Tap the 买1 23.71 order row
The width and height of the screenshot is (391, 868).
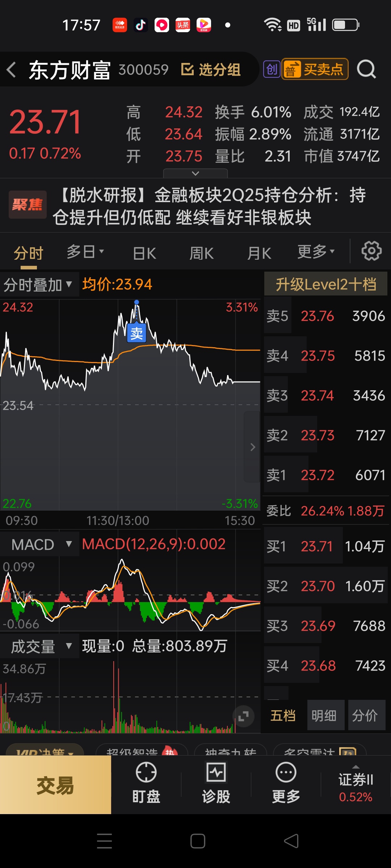point(326,546)
